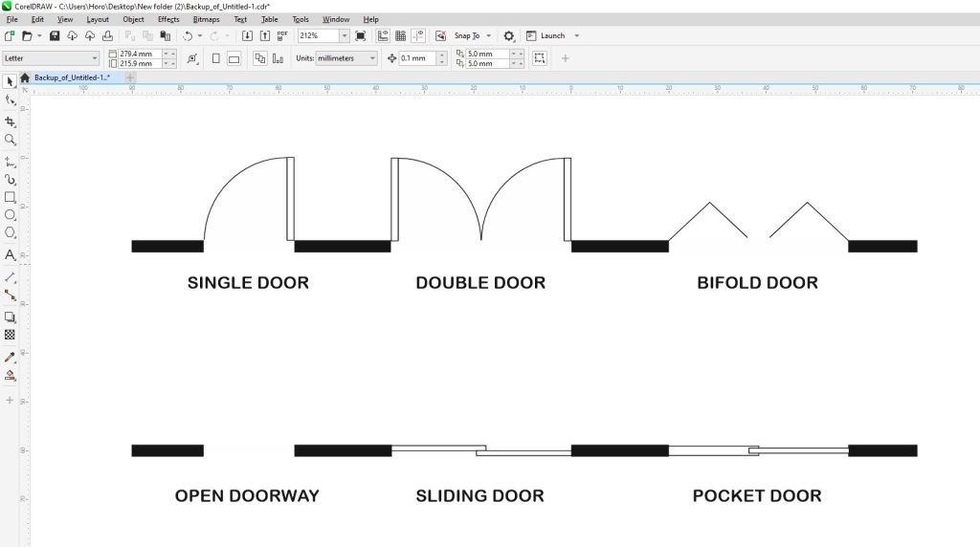Screen dimensions: 980x547
Task: Click the duplicate distance upper 5.0 mm field
Action: click(x=487, y=54)
